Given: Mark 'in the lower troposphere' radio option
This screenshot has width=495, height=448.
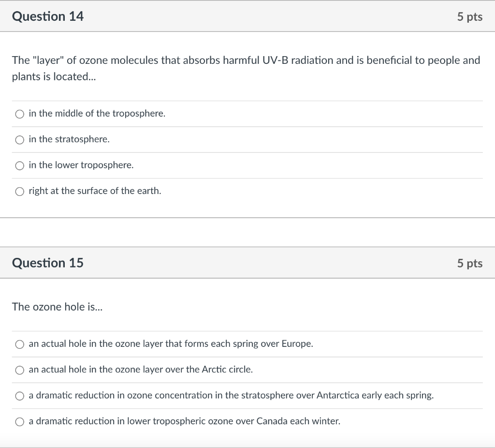Looking at the screenshot, I should 19,165.
